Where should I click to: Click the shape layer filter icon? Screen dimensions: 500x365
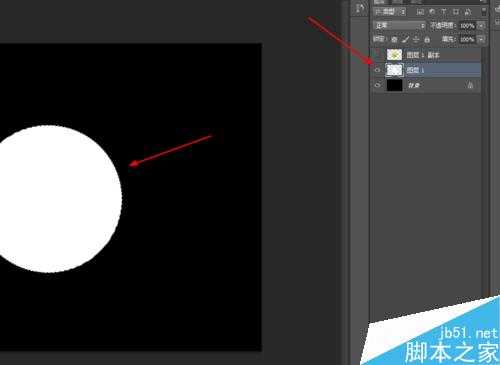tap(456, 12)
